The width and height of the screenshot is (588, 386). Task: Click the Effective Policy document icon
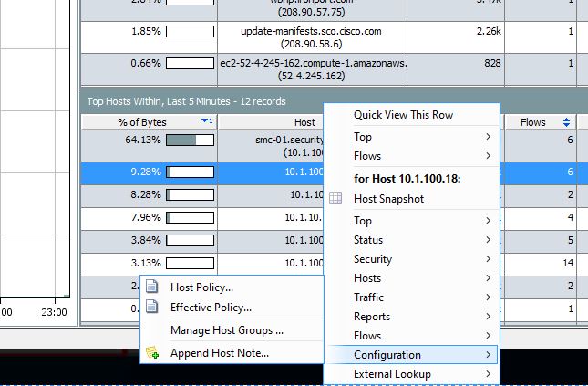[151, 307]
